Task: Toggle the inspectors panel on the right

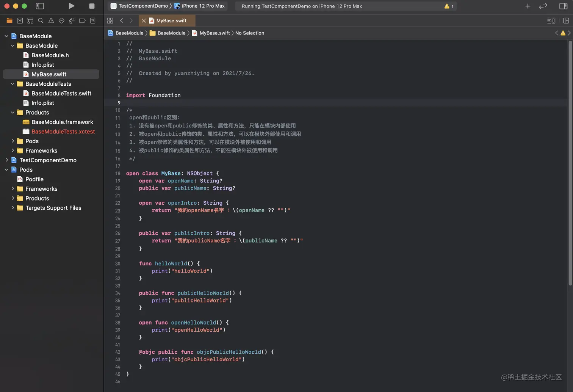Action: click(564, 6)
